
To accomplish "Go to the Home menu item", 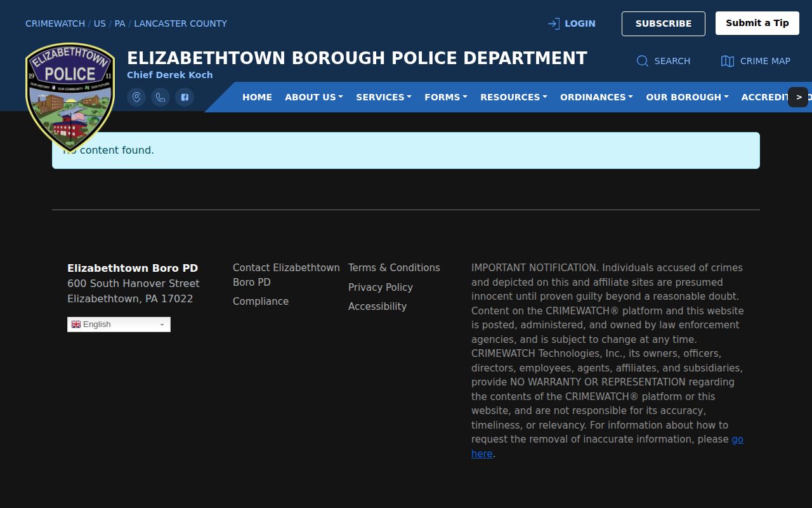I will pyautogui.click(x=257, y=97).
